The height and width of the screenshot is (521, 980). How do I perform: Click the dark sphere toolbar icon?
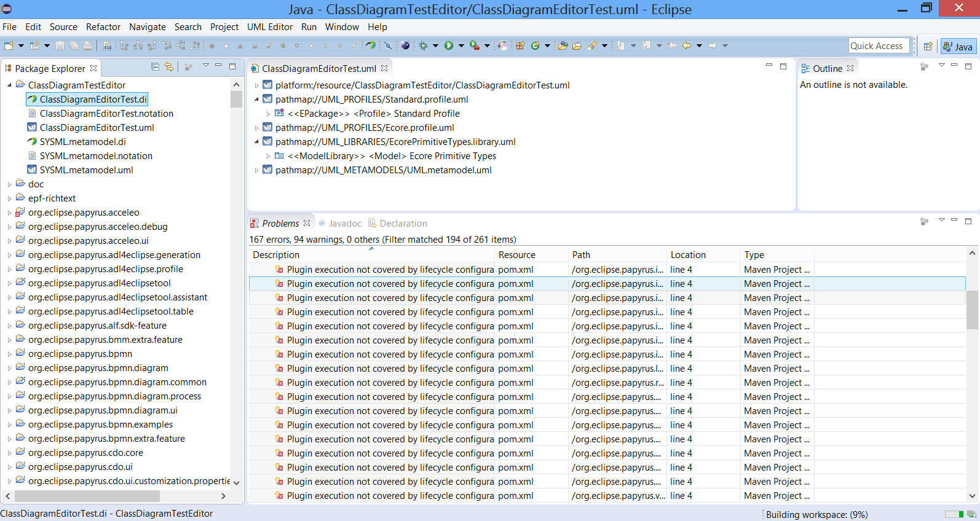(x=405, y=45)
